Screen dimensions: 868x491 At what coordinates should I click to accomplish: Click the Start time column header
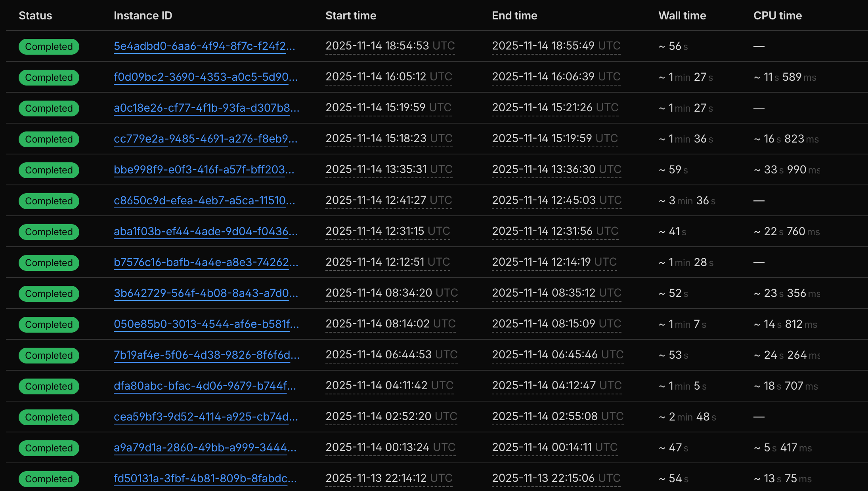[x=350, y=16]
